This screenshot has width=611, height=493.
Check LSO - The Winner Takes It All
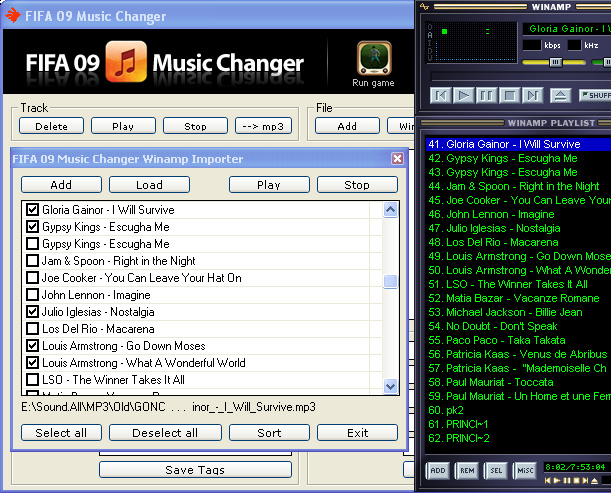click(32, 380)
